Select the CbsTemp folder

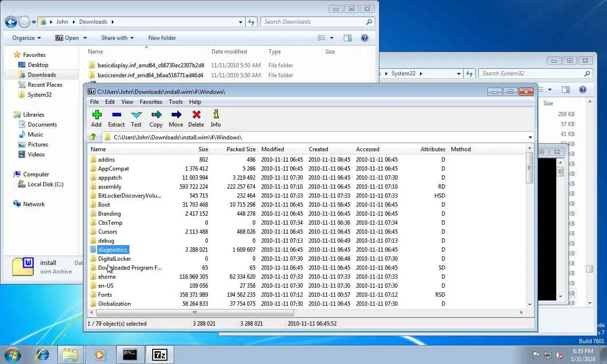click(110, 223)
